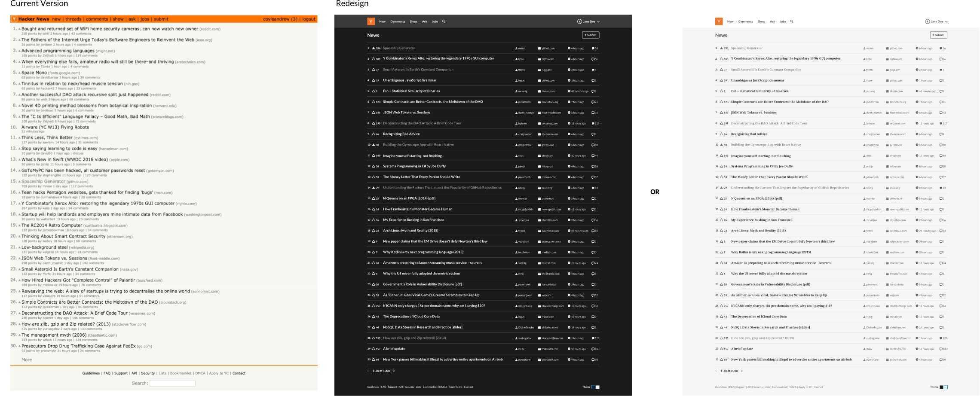Open search via magnifier icon in dark redesign

[444, 21]
